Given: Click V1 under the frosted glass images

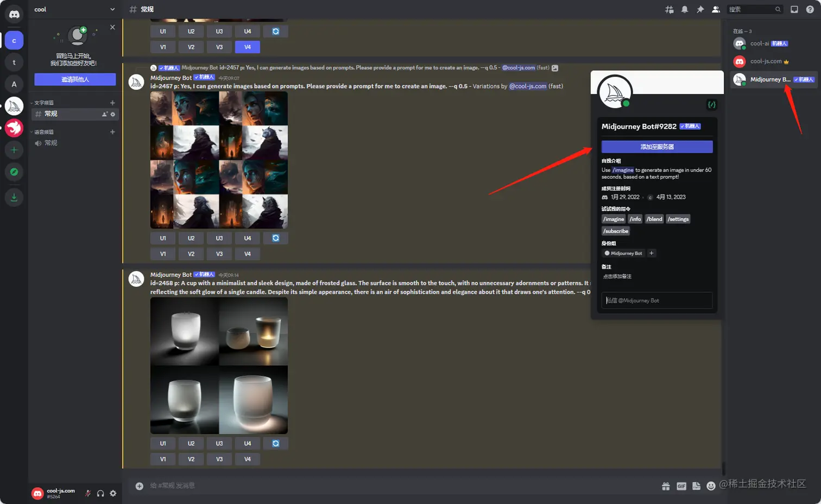Looking at the screenshot, I should [x=163, y=459].
